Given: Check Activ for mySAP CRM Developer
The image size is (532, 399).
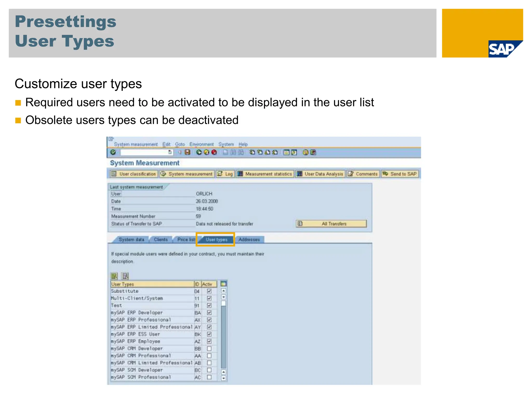Looking at the screenshot, I should 209,348.
